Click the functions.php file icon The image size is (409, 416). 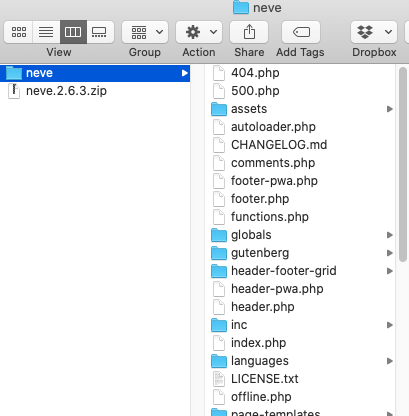pos(219,217)
